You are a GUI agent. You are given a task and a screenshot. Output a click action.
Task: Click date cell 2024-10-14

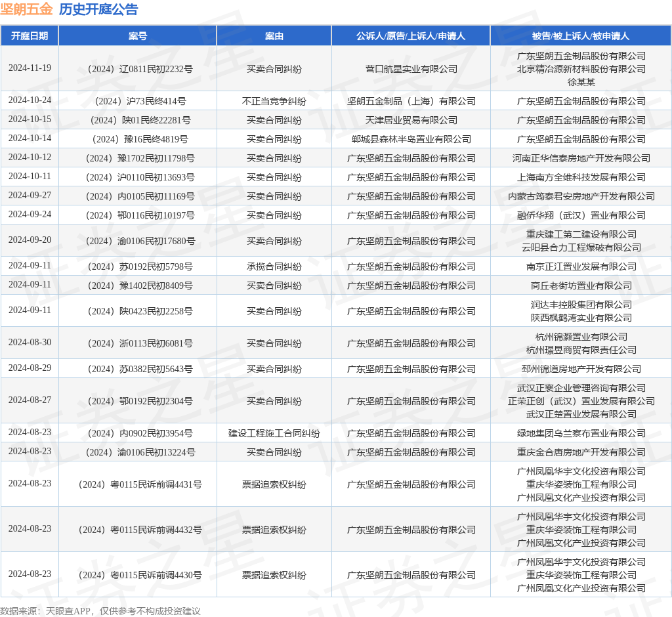(x=30, y=138)
